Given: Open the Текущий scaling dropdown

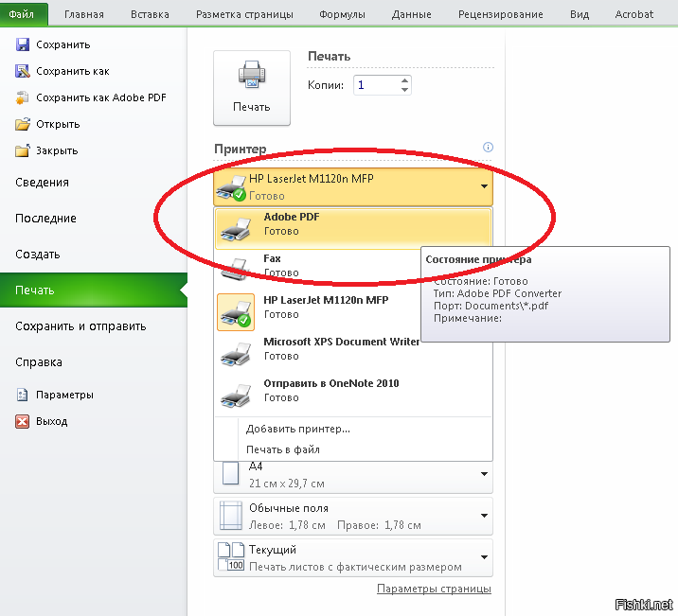Looking at the screenshot, I should pyautogui.click(x=484, y=557).
